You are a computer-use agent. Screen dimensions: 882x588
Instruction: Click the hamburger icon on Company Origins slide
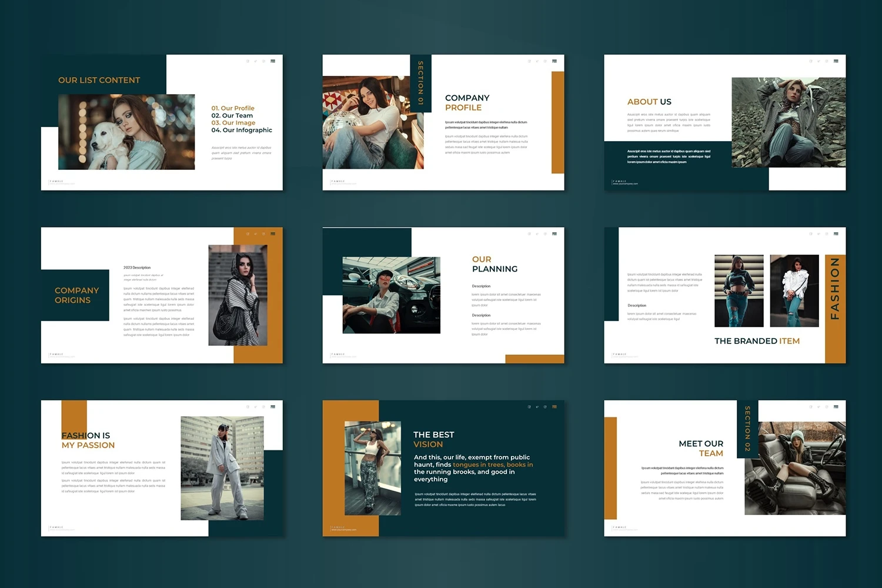click(x=273, y=234)
